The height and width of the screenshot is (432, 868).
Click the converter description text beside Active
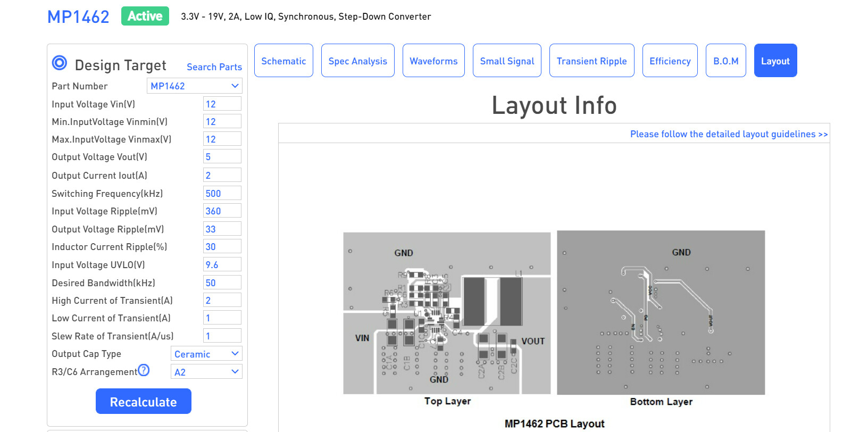point(306,16)
